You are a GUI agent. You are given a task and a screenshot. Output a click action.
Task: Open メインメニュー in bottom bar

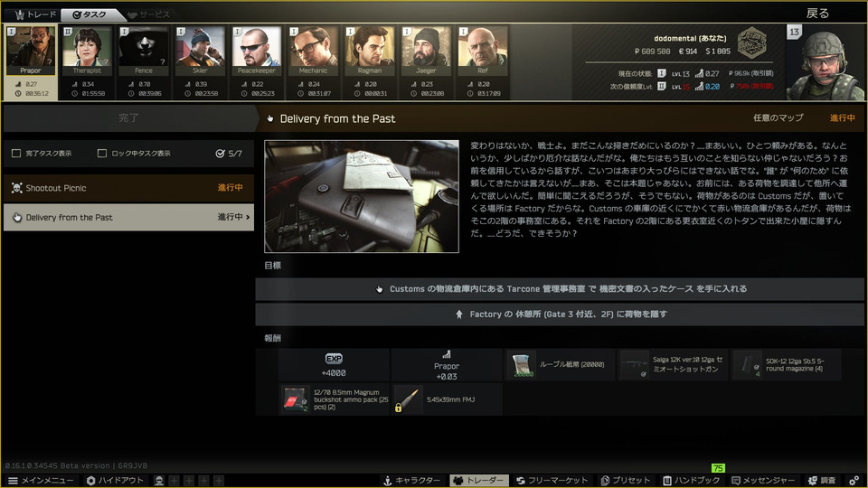[41, 480]
